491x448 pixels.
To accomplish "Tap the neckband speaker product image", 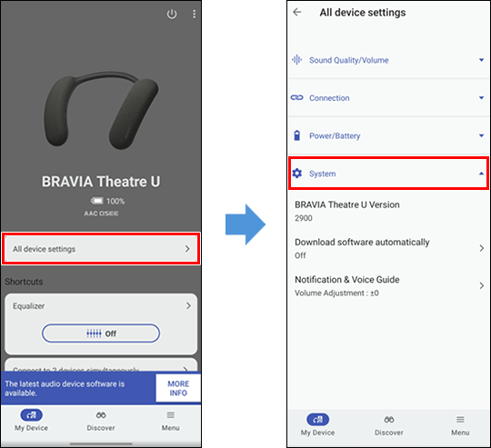I will point(101,111).
